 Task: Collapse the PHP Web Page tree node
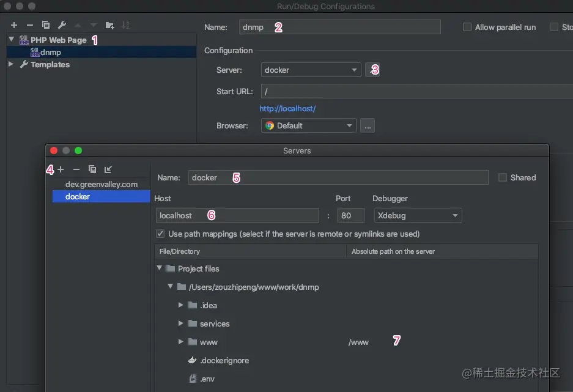point(12,39)
